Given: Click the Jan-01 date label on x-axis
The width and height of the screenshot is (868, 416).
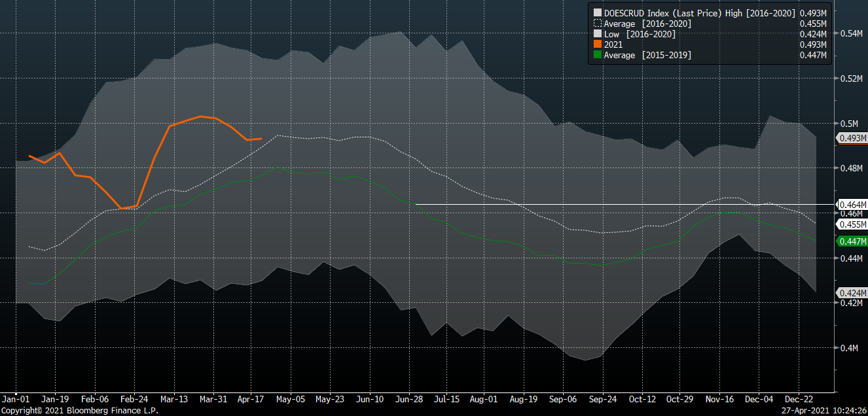Looking at the screenshot, I should click(x=16, y=398).
